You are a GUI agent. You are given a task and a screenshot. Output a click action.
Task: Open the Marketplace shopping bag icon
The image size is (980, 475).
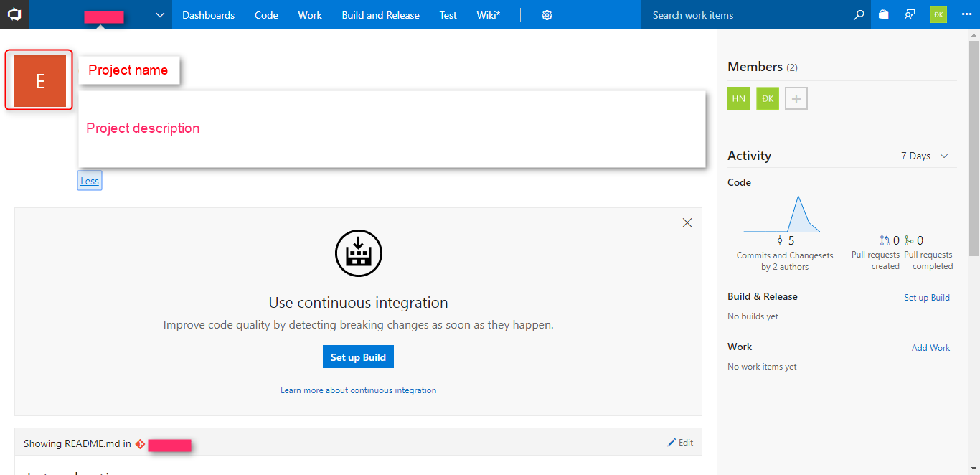point(883,14)
